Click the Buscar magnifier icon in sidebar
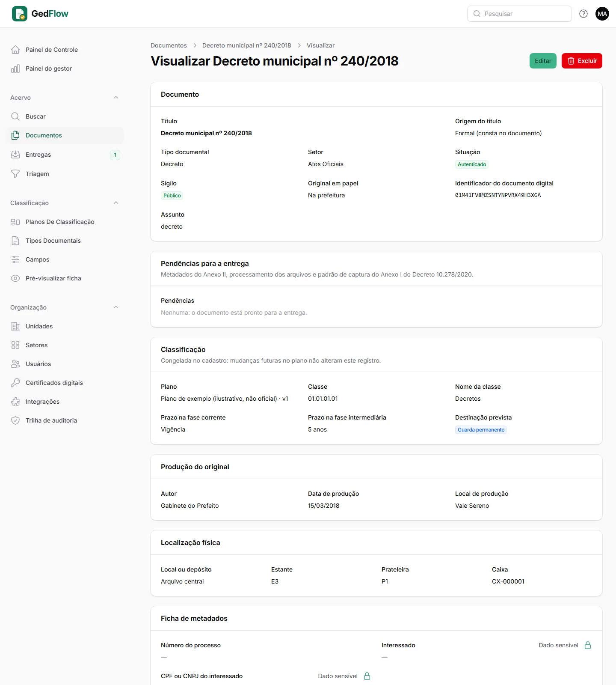The height and width of the screenshot is (685, 616). click(15, 116)
